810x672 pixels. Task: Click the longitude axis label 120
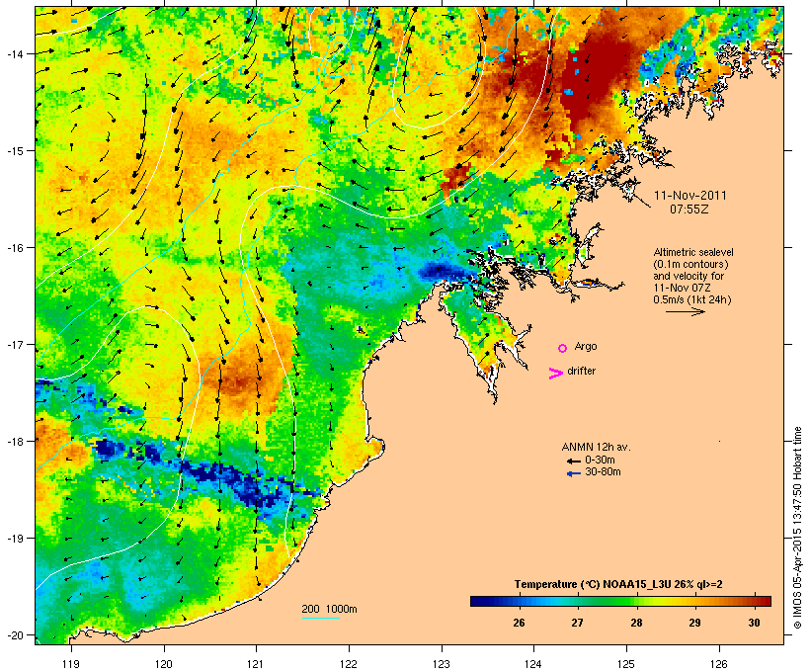[x=164, y=664]
